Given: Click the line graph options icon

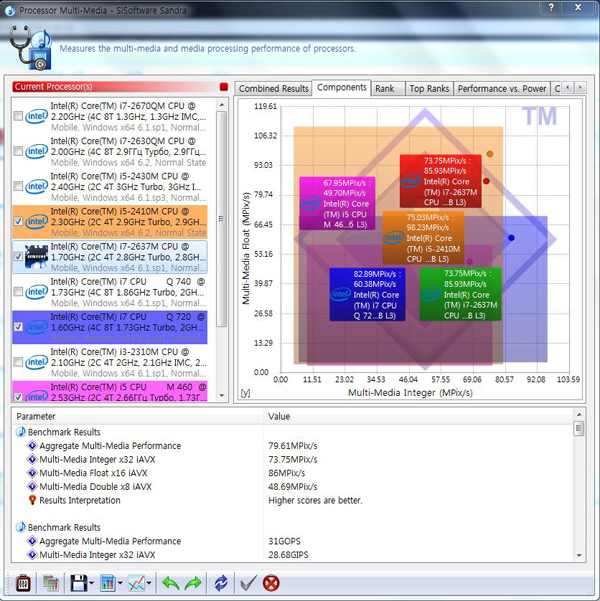Looking at the screenshot, I should click(136, 583).
